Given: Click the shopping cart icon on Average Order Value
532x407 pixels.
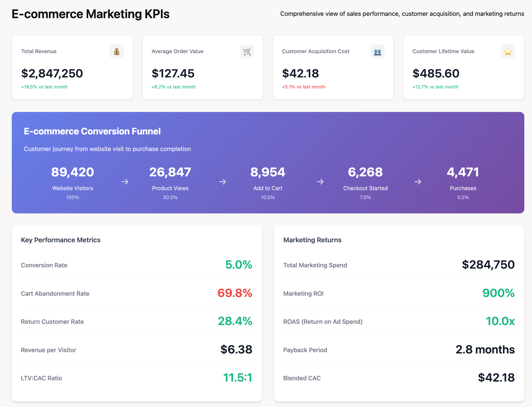Looking at the screenshot, I should click(x=247, y=51).
